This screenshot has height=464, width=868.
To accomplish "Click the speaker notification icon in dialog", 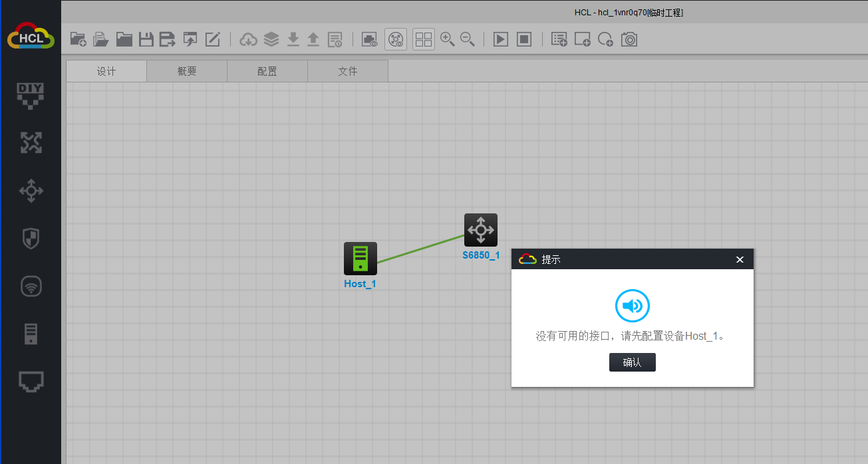I will [x=633, y=306].
